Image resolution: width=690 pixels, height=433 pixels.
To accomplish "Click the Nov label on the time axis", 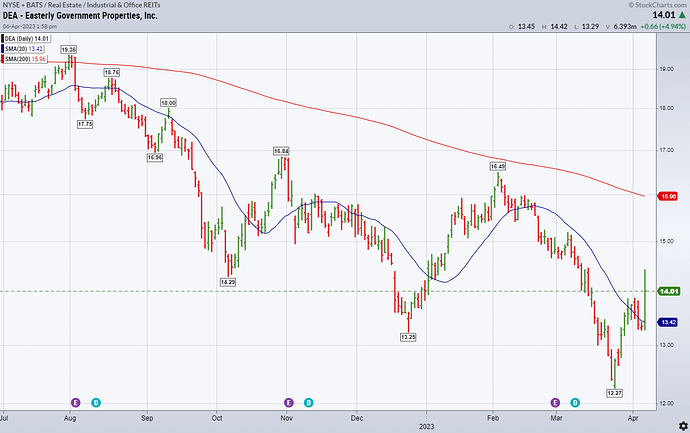I will pos(286,418).
